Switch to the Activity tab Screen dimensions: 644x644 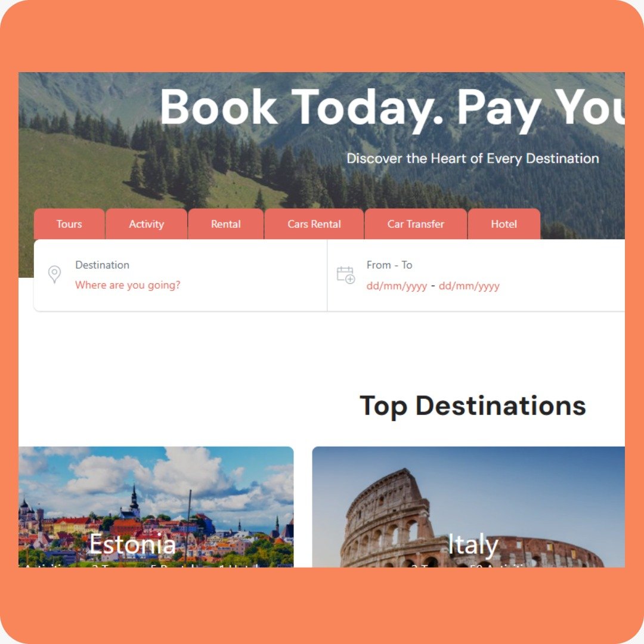pos(146,224)
